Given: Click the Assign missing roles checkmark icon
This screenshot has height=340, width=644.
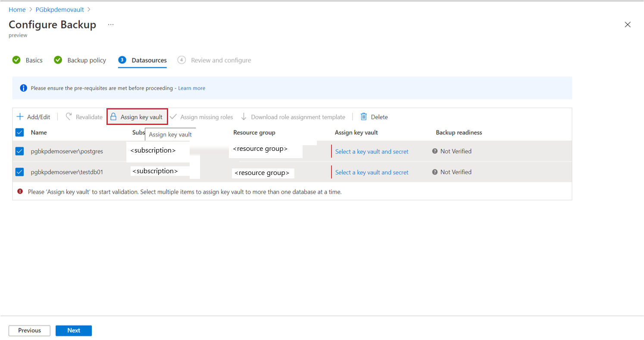Looking at the screenshot, I should coord(173,116).
